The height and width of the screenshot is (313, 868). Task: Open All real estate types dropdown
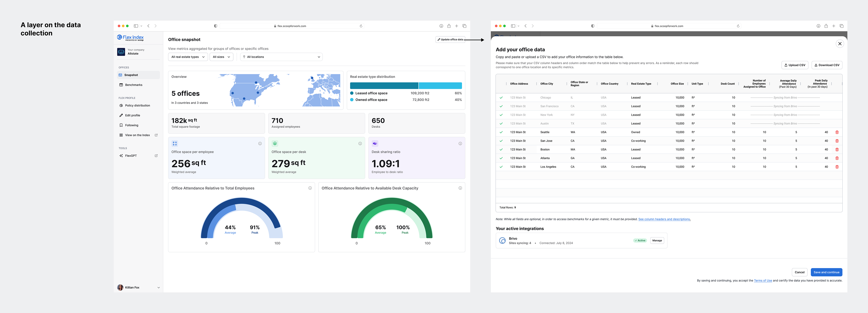coord(188,57)
